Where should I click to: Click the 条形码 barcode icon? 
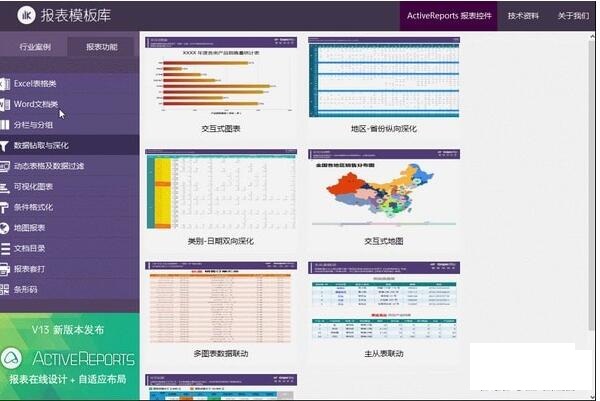click(x=6, y=290)
